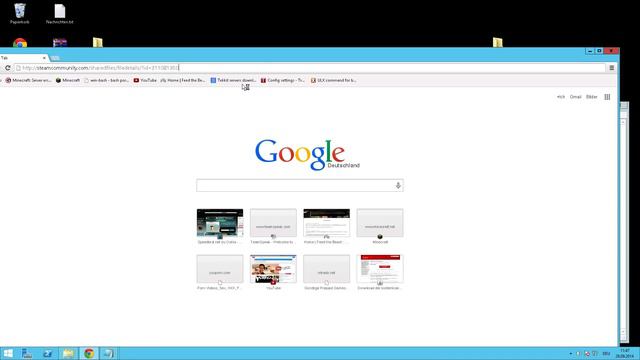Open the Windows Start button
The width and height of the screenshot is (640, 360).
click(8, 353)
